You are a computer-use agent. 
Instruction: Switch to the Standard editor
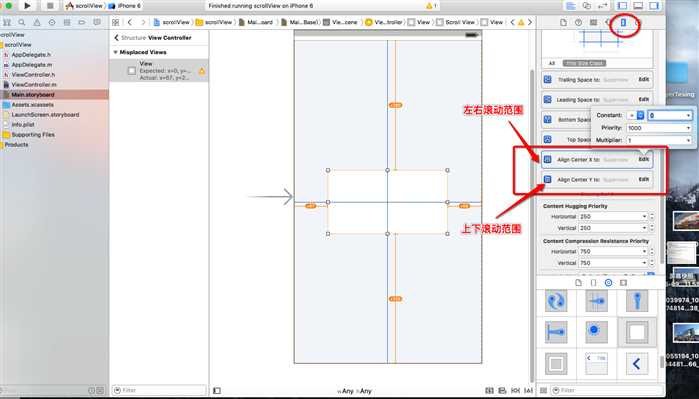[571, 6]
